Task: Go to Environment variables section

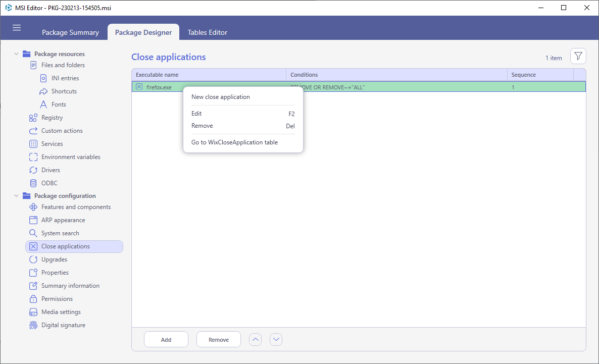Action: pyautogui.click(x=71, y=157)
